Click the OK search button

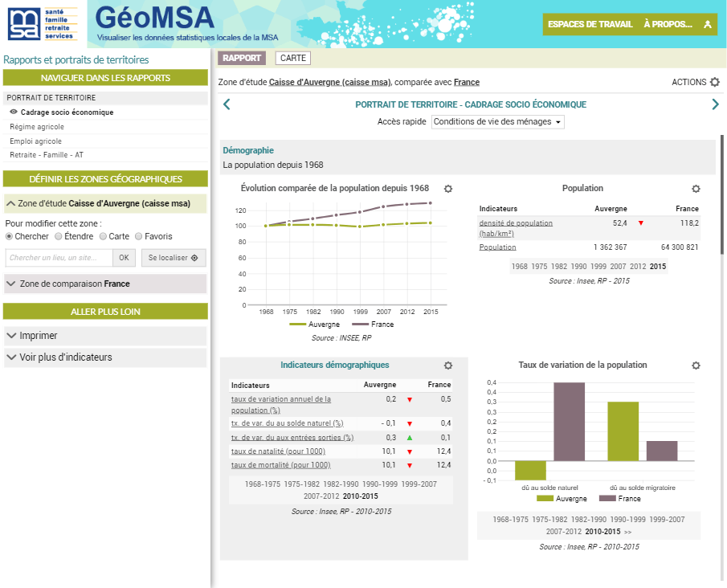[x=124, y=258]
